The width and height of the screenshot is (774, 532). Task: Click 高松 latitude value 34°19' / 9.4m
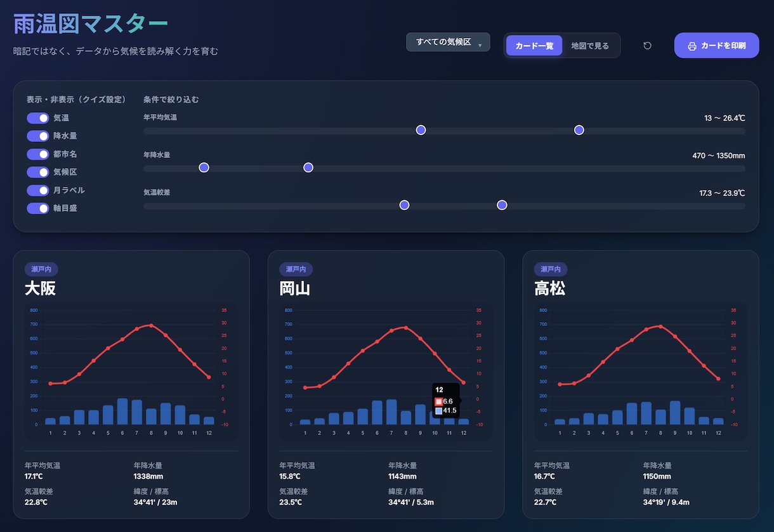[666, 502]
